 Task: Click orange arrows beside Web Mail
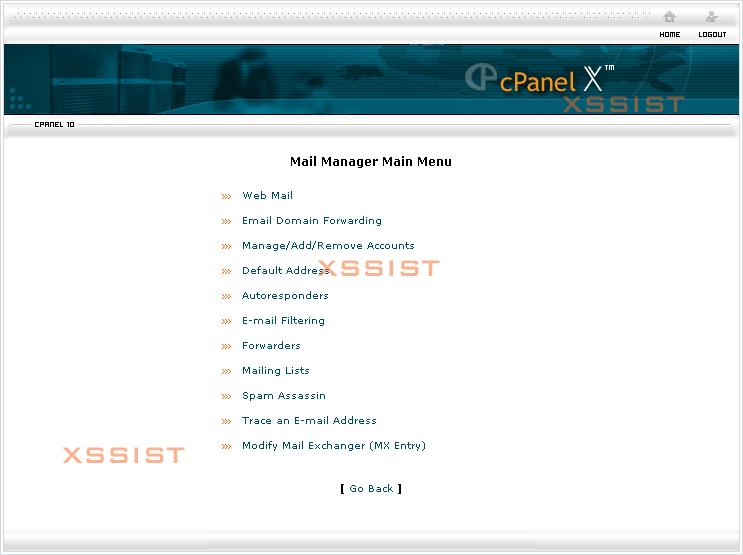(x=226, y=197)
